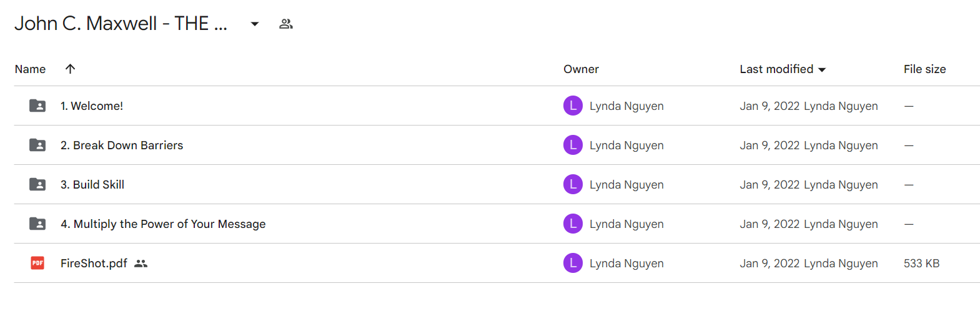
Task: Click the 1. Welcome! shared folder icon
Action: point(37,106)
